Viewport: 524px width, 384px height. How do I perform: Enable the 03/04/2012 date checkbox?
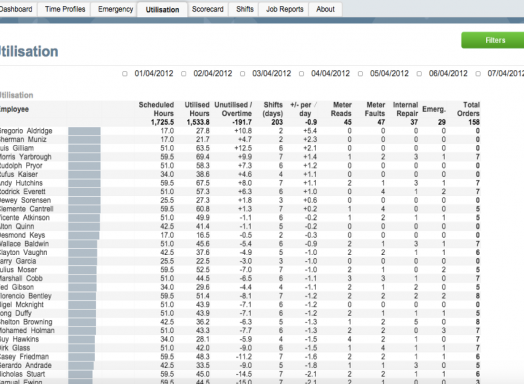click(242, 74)
